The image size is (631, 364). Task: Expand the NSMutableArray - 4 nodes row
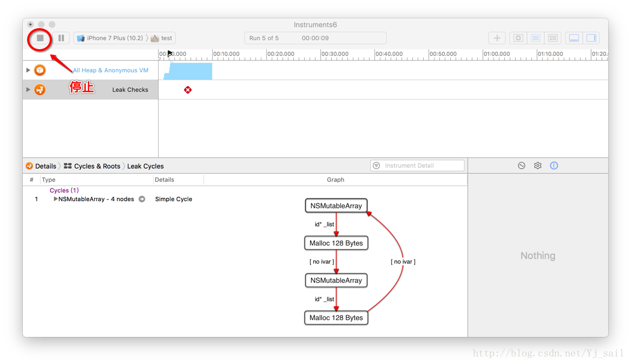(x=56, y=198)
